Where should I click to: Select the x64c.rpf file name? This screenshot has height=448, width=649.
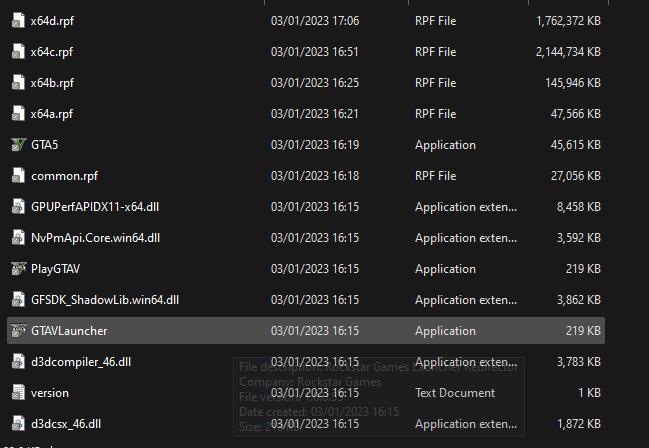pos(52,52)
